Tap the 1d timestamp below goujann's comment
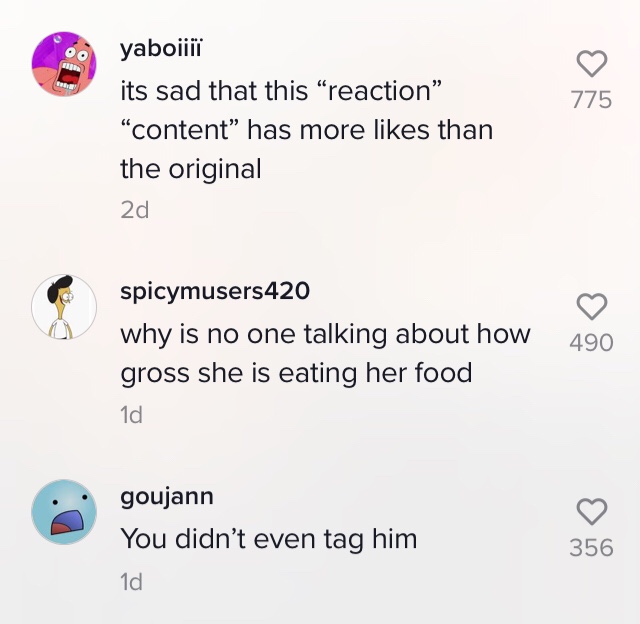Viewport: 640px width, 624px height. click(x=132, y=581)
